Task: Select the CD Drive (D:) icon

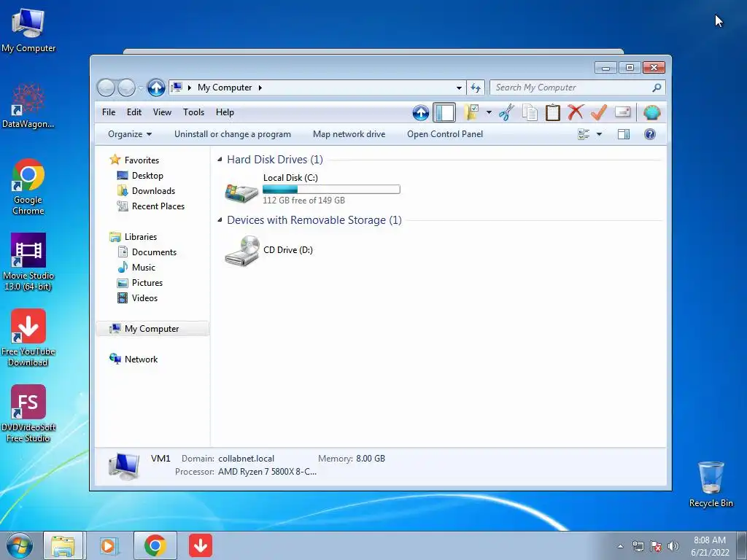Action: 242,251
